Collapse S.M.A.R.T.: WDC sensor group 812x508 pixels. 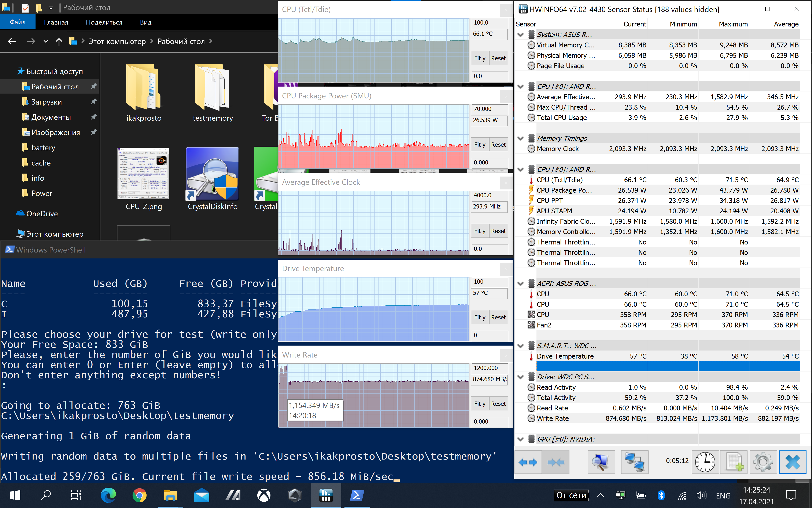521,346
